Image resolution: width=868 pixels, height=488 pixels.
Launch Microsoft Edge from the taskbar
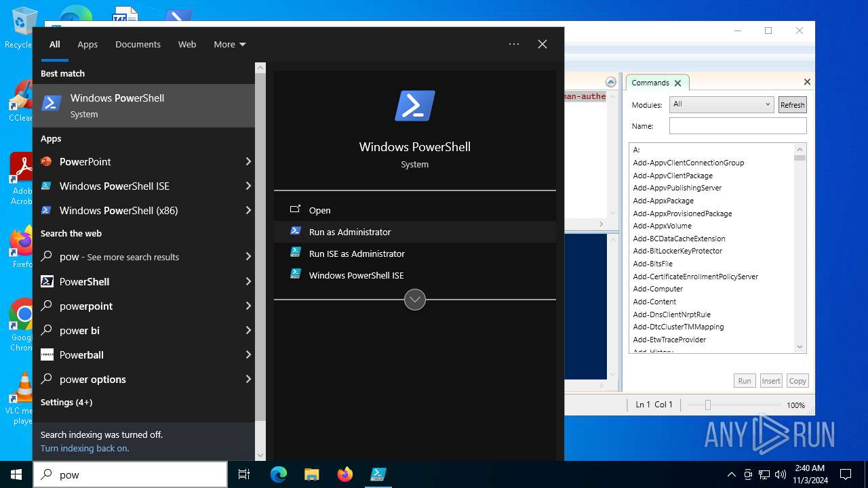(x=279, y=474)
